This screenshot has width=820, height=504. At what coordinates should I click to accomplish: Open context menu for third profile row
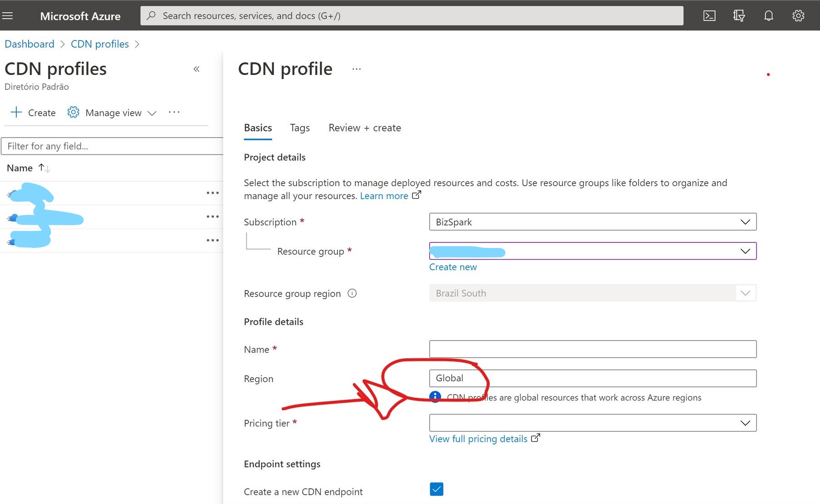click(212, 240)
